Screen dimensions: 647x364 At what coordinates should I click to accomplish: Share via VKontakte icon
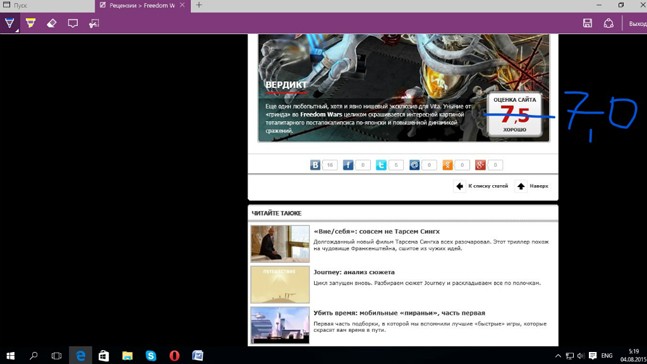(x=315, y=165)
